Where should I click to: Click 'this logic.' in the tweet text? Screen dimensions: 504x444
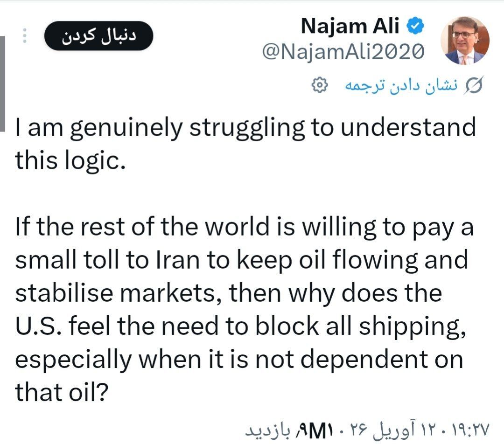tap(70, 162)
